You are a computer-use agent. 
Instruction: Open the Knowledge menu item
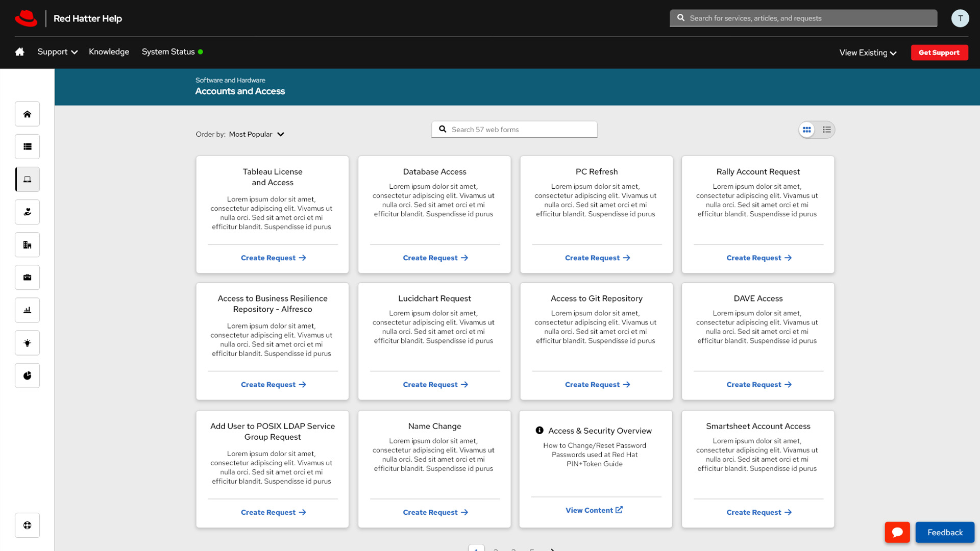pos(109,52)
